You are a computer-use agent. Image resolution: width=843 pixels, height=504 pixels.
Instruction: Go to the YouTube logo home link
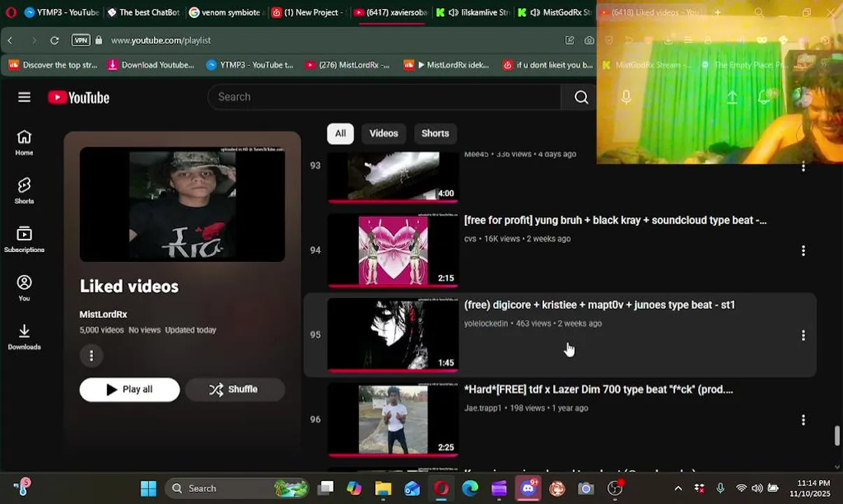tap(78, 97)
